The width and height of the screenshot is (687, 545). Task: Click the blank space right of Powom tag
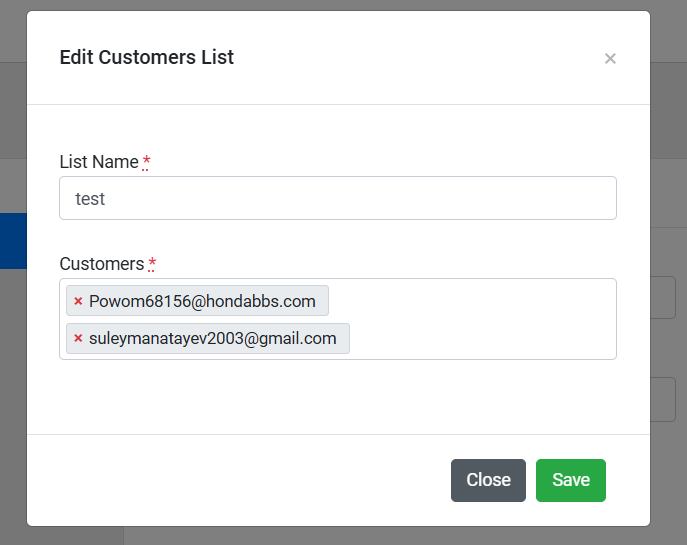point(470,301)
